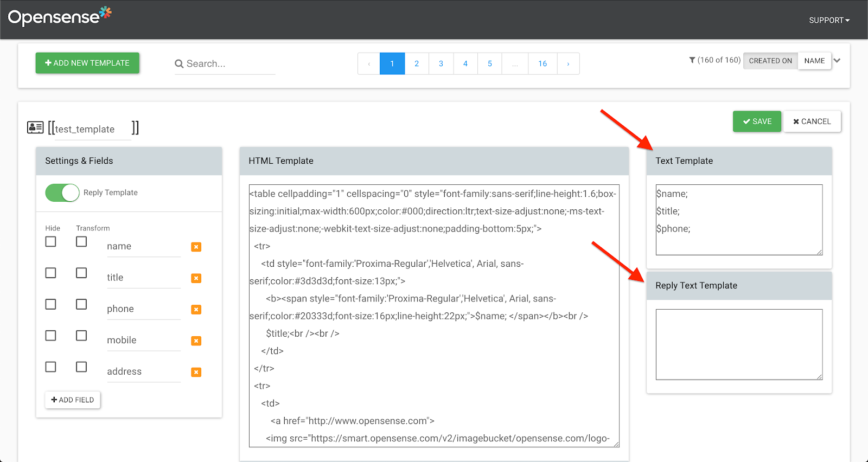
Task: Check Transform for the phone field
Action: pos(81,304)
